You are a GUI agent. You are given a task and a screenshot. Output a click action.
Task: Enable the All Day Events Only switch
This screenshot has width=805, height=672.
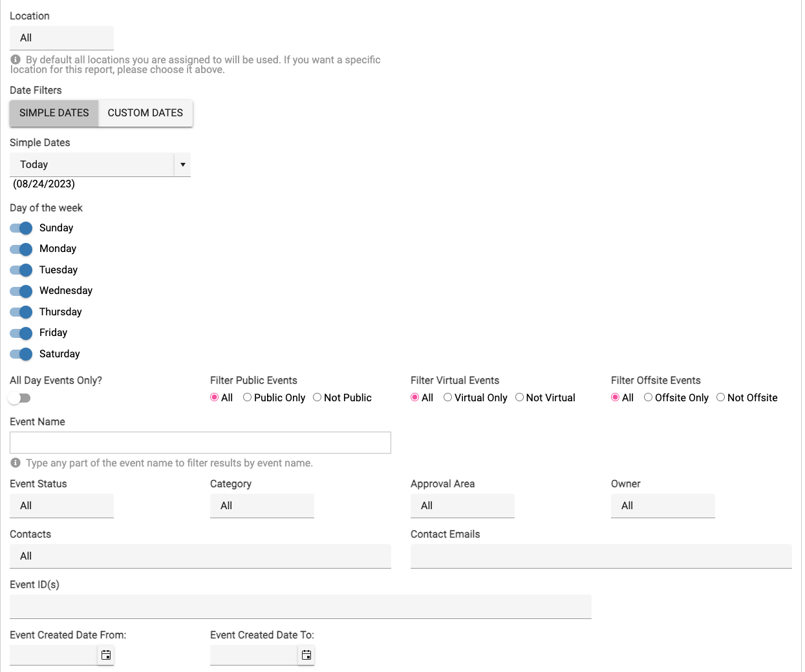[19, 398]
